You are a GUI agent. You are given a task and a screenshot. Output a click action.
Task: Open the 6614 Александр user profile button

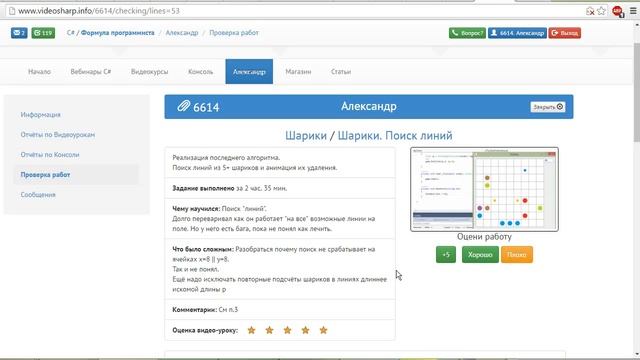[517, 33]
